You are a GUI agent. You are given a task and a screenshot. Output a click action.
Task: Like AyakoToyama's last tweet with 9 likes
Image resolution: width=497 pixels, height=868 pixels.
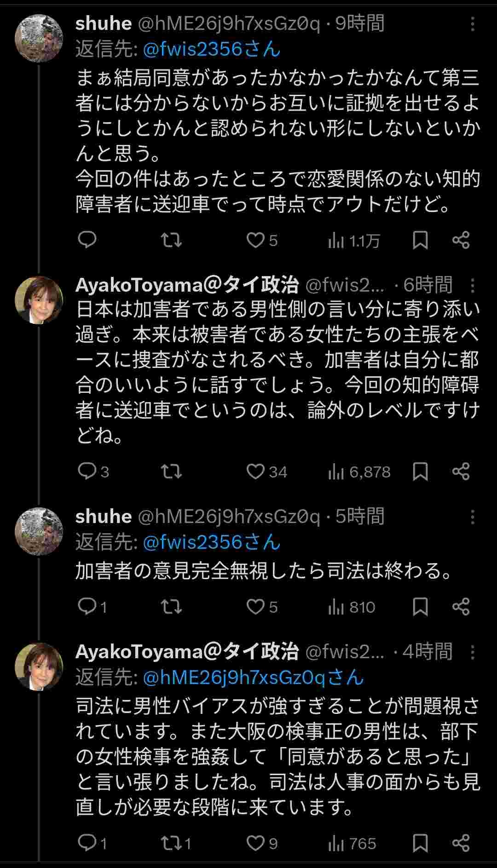coord(255,843)
